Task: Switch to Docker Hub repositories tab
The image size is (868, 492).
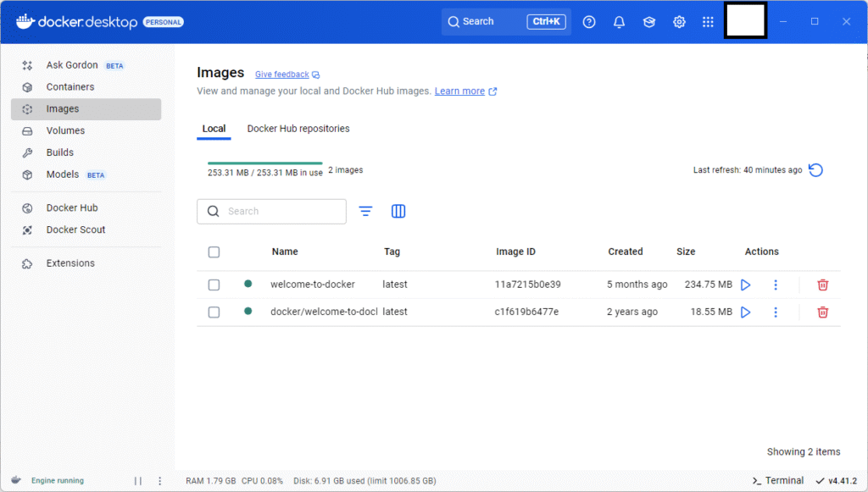Action: [x=298, y=129]
